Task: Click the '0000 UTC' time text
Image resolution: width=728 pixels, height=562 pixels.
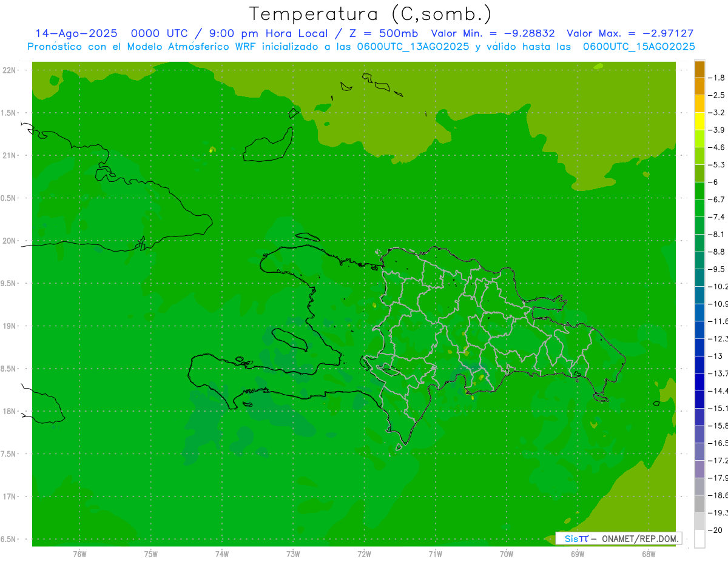Action: tap(159, 34)
